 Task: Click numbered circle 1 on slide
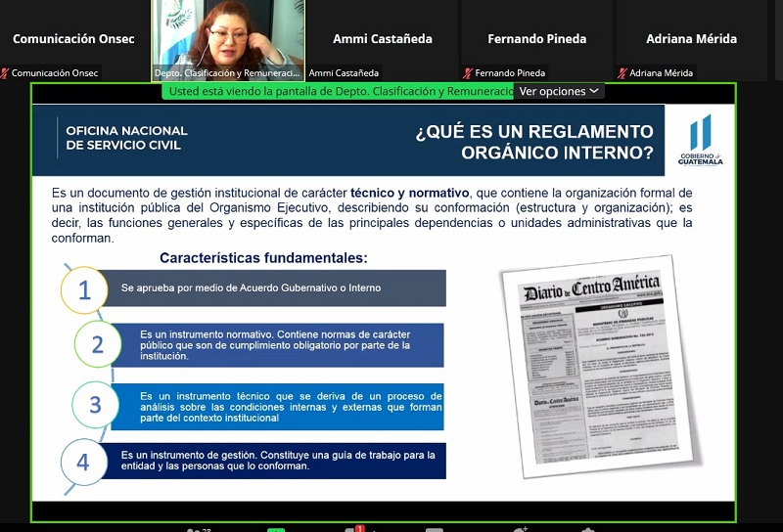[84, 289]
